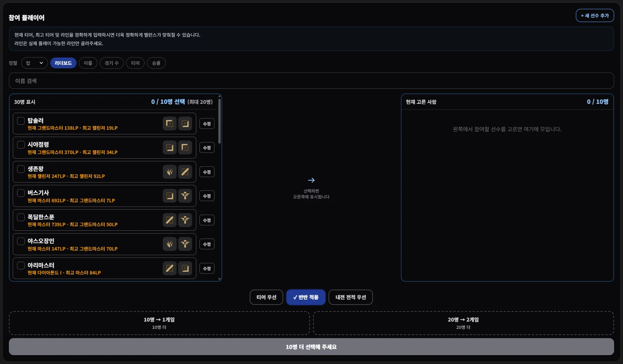Click the mid lane icon in 생존왕's row
The image size is (623, 364).
(185, 172)
